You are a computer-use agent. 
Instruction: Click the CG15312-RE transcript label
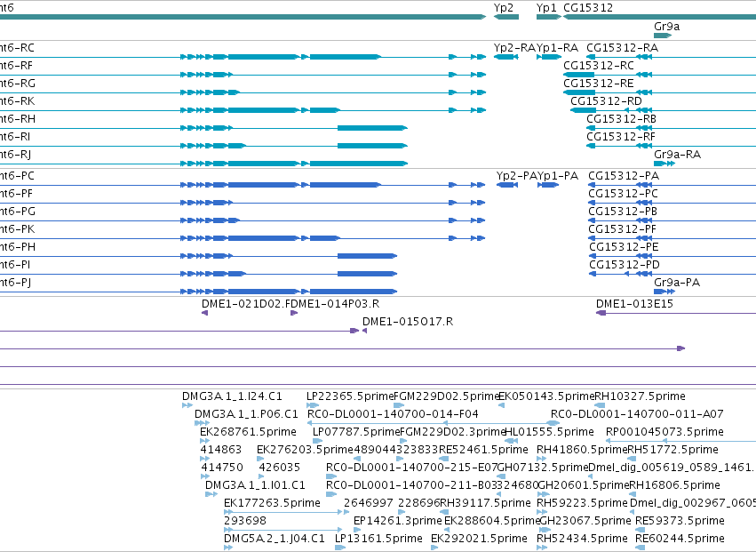pyautogui.click(x=599, y=83)
